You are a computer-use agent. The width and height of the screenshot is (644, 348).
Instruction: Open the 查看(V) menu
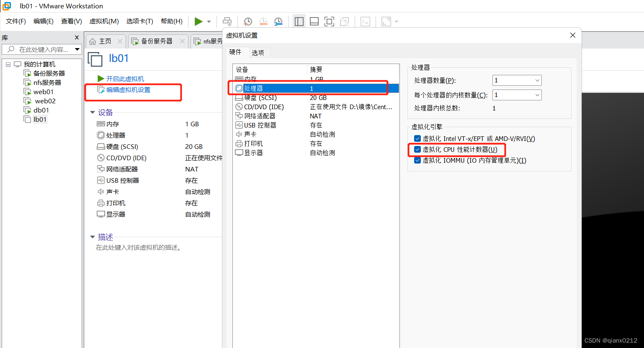[72, 21]
